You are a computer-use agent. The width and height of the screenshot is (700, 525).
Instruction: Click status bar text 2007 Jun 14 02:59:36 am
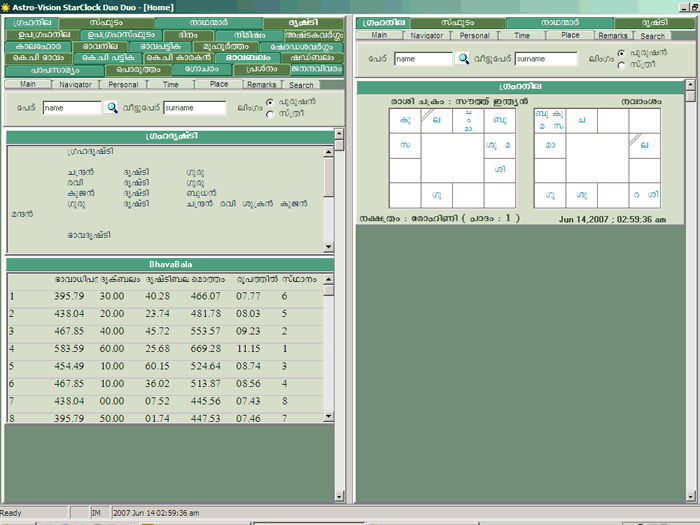pos(156,513)
